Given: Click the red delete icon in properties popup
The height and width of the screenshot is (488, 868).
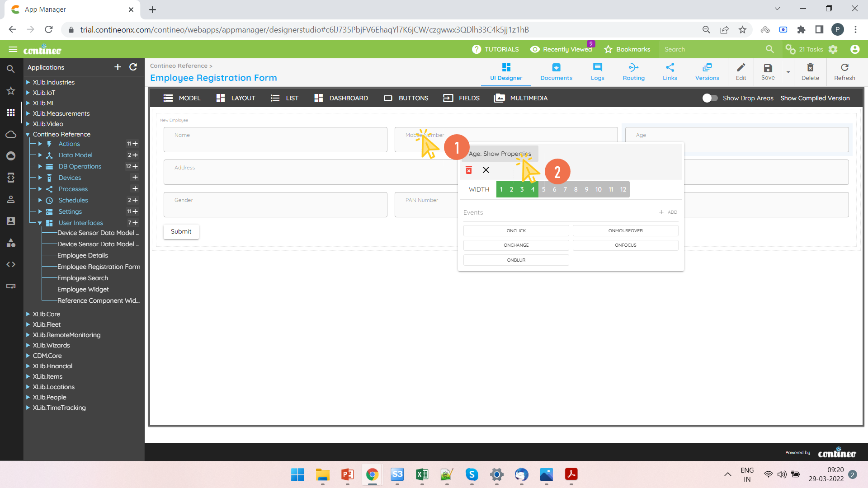Looking at the screenshot, I should tap(469, 170).
